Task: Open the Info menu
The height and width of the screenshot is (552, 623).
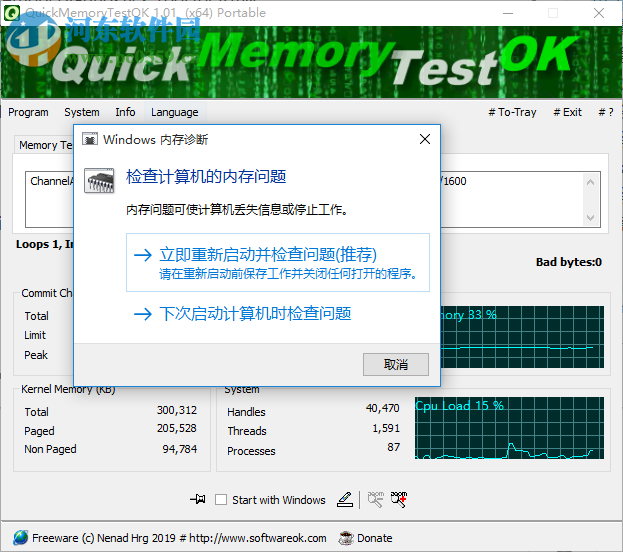Action: (125, 112)
